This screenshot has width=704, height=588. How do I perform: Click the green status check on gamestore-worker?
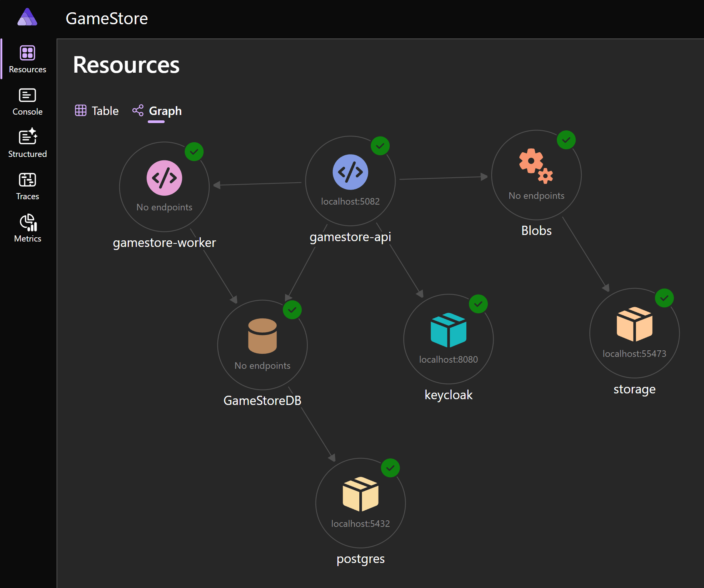coord(194,152)
